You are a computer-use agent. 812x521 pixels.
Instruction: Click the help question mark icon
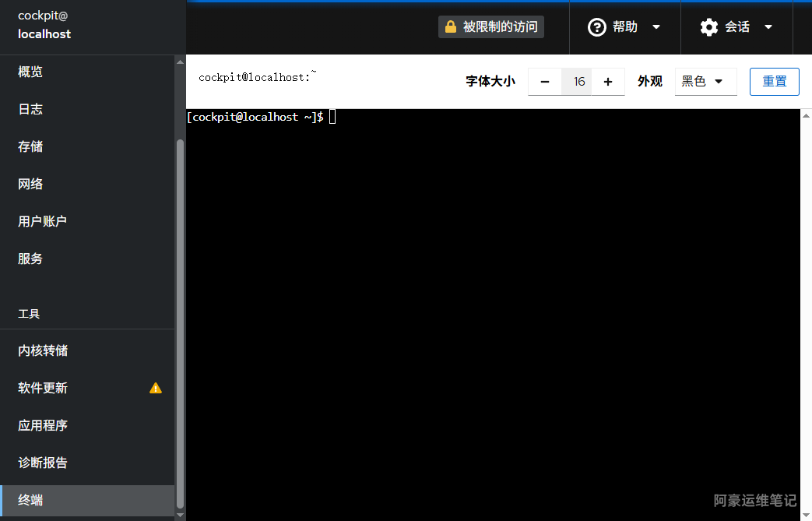coord(596,27)
